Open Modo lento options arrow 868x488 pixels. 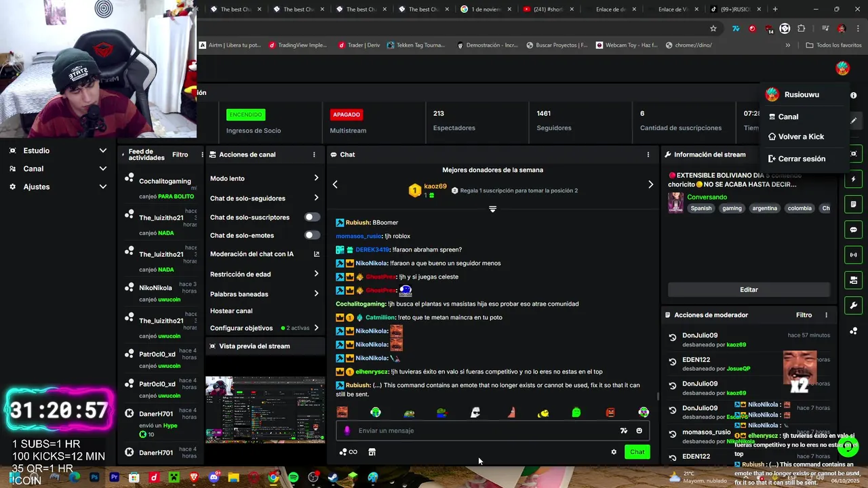tap(316, 178)
